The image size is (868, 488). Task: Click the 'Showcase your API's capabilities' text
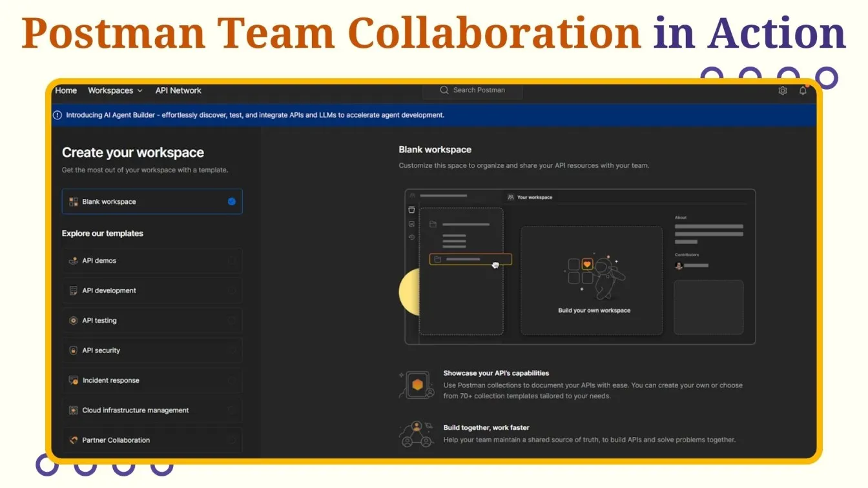pos(496,373)
